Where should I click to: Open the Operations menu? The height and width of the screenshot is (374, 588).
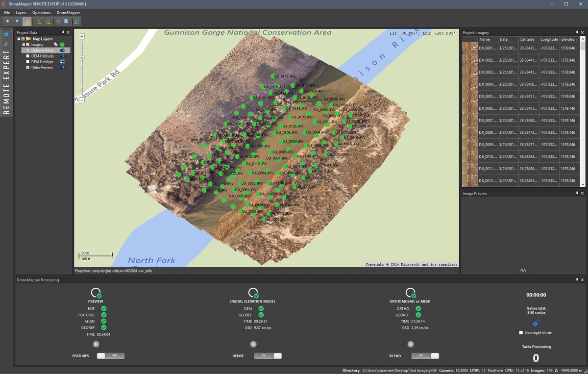coord(42,12)
